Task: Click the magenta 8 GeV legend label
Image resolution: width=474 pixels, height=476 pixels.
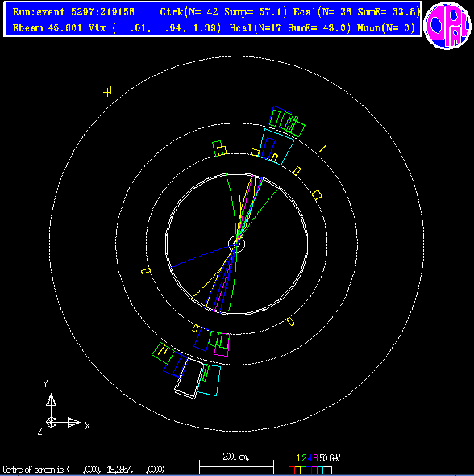Action: [315, 458]
